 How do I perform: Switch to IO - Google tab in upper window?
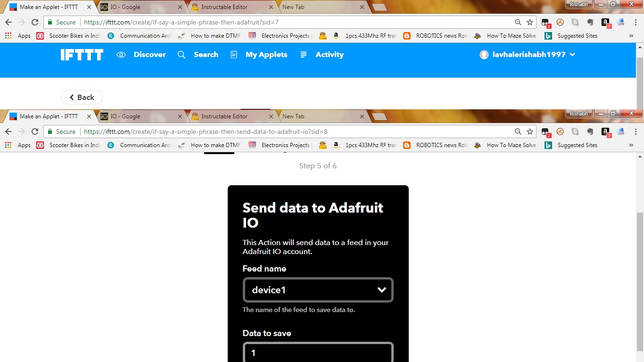click(x=141, y=7)
